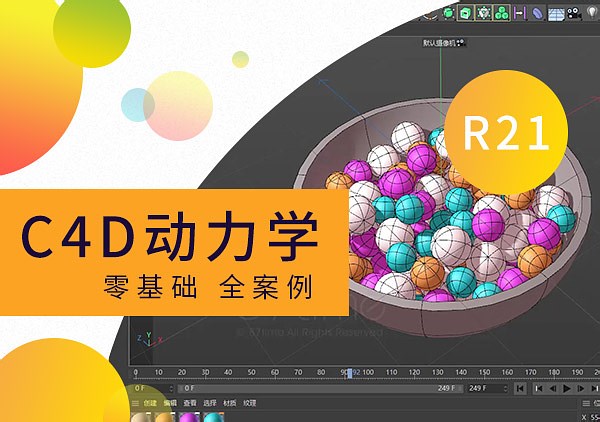Click the dotted hexagon generator icon

tap(484, 13)
